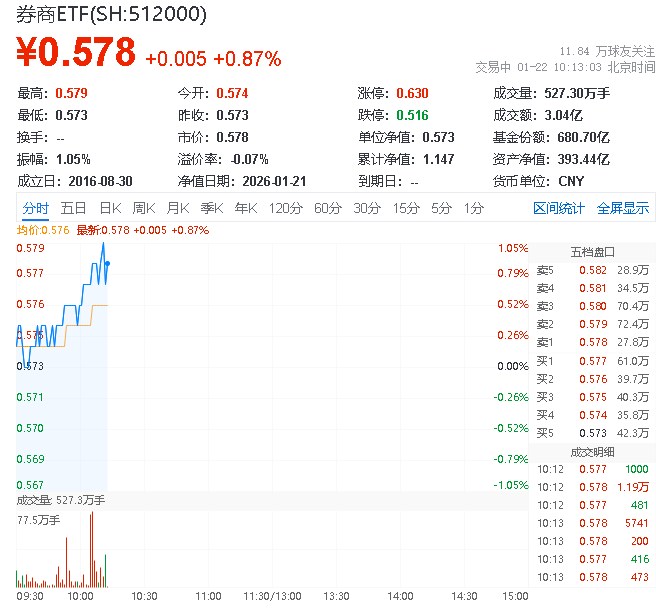Click the 买1 bid row at 0.577

click(592, 360)
